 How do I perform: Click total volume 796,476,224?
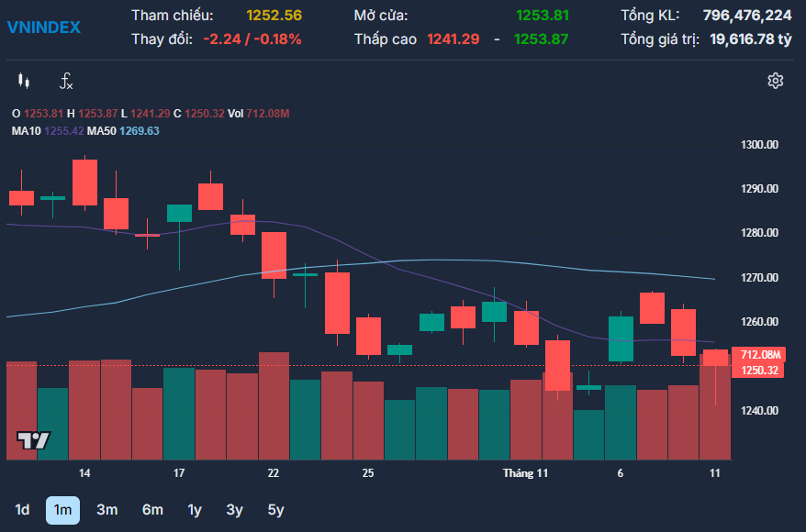click(x=747, y=16)
